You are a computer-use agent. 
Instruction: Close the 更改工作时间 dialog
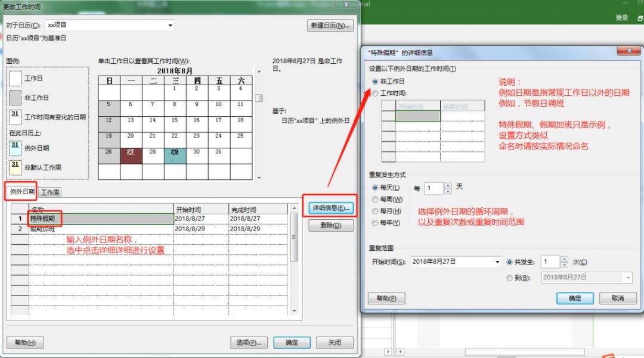(x=346, y=5)
